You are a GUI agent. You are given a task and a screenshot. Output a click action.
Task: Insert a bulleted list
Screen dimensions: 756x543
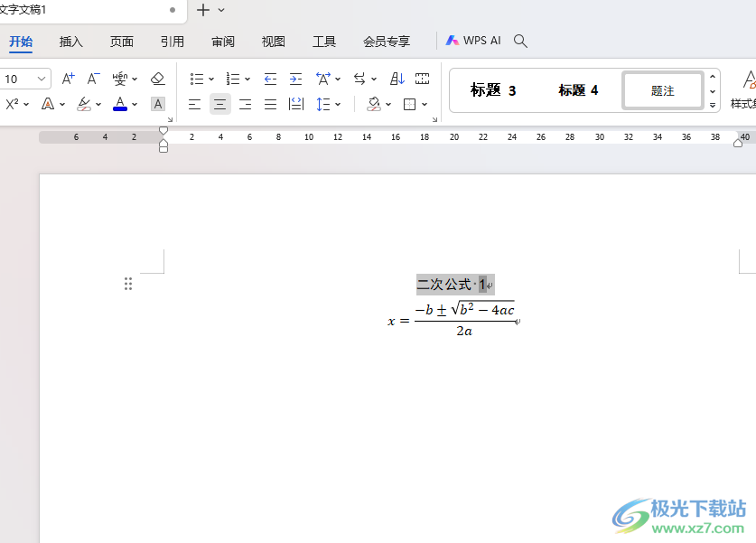[196, 79]
